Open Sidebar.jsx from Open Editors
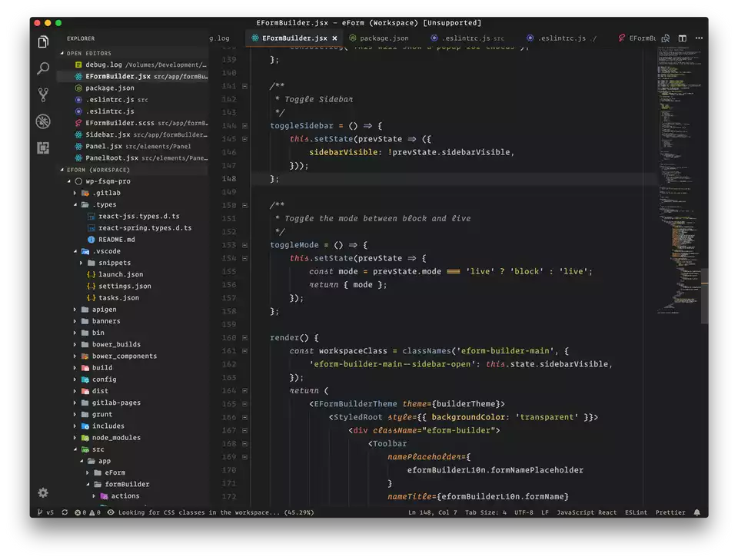Viewport: 738px width, 560px height. 133,134
